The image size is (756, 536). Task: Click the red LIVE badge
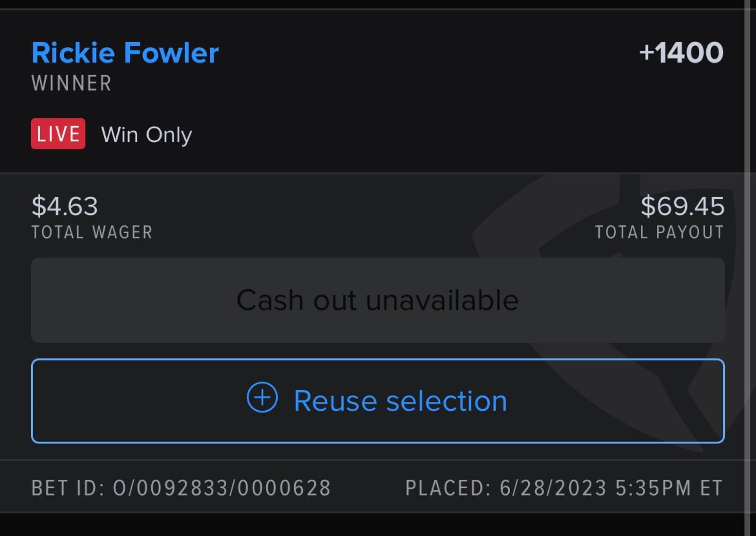point(58,134)
